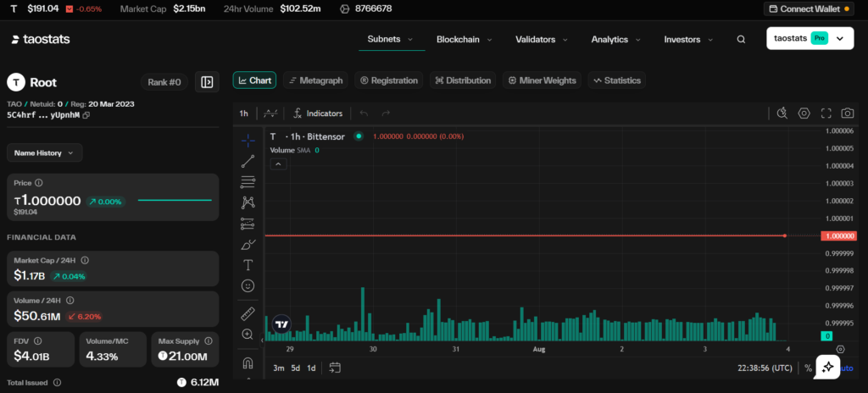
Task: Set chart range to 5d
Action: (x=296, y=368)
